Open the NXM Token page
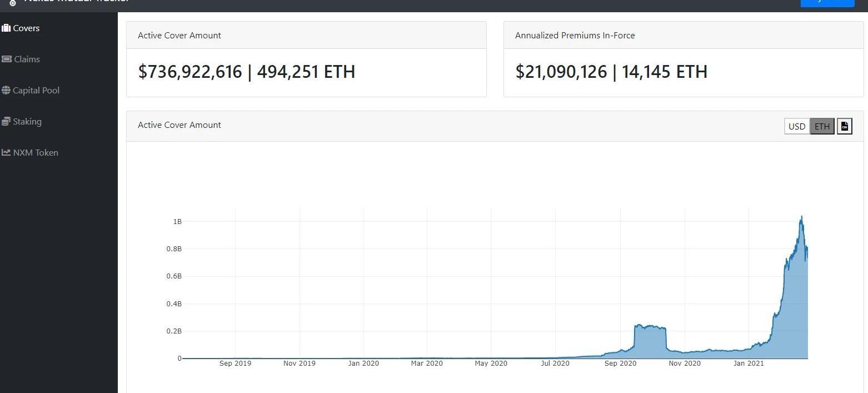The image size is (868, 393). [x=36, y=152]
